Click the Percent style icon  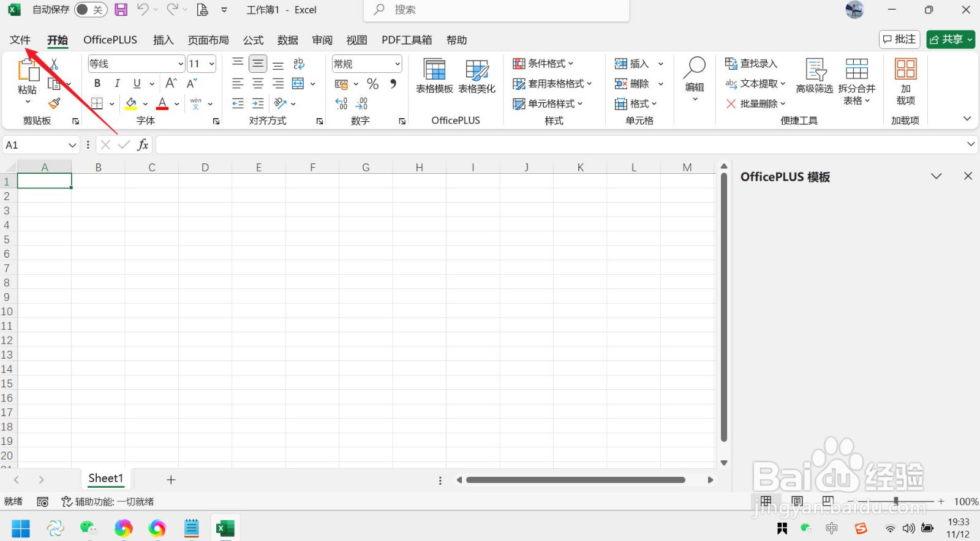[x=372, y=84]
